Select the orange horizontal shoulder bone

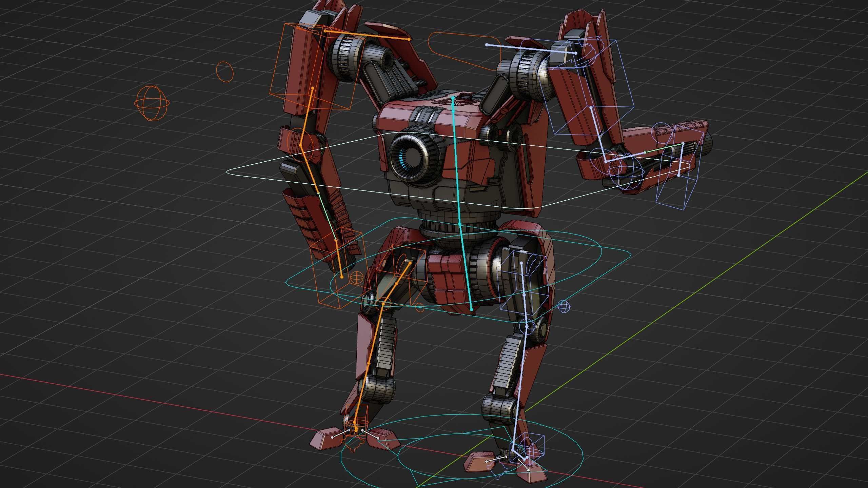click(367, 35)
